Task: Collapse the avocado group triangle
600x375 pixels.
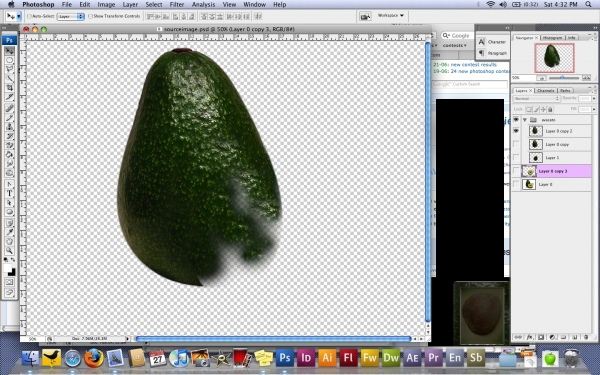Action: [525, 120]
